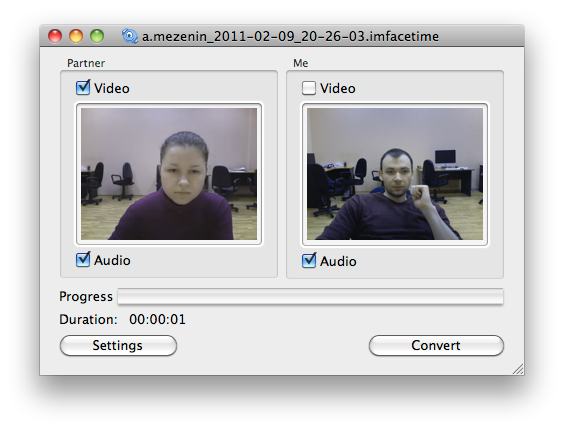Click the window resize grip in the corner
The image size is (564, 430).
(518, 369)
